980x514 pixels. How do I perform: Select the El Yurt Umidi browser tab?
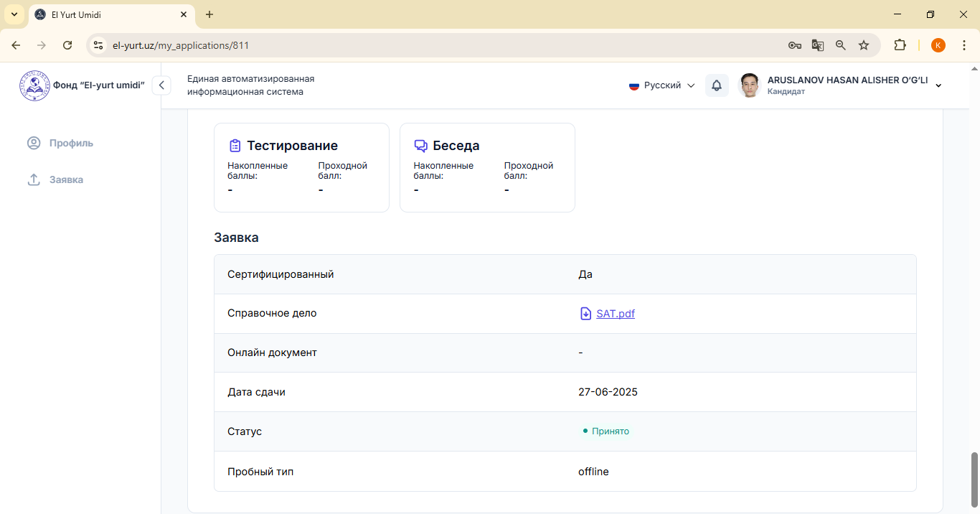[x=111, y=14]
